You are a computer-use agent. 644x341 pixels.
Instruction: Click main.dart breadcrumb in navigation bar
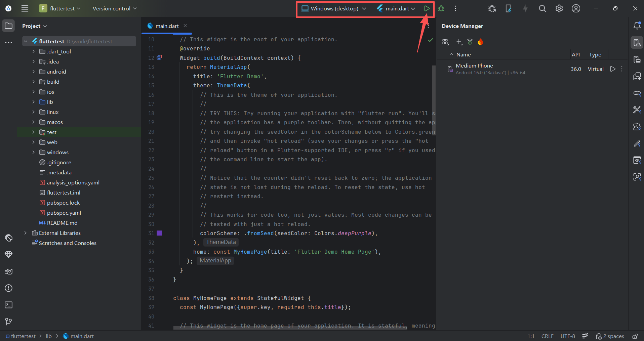pos(79,336)
